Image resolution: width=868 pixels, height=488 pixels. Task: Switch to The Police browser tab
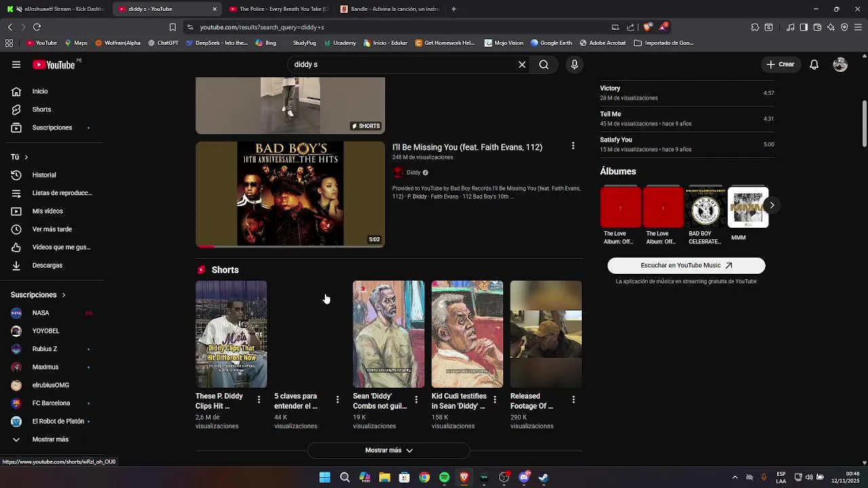point(278,9)
